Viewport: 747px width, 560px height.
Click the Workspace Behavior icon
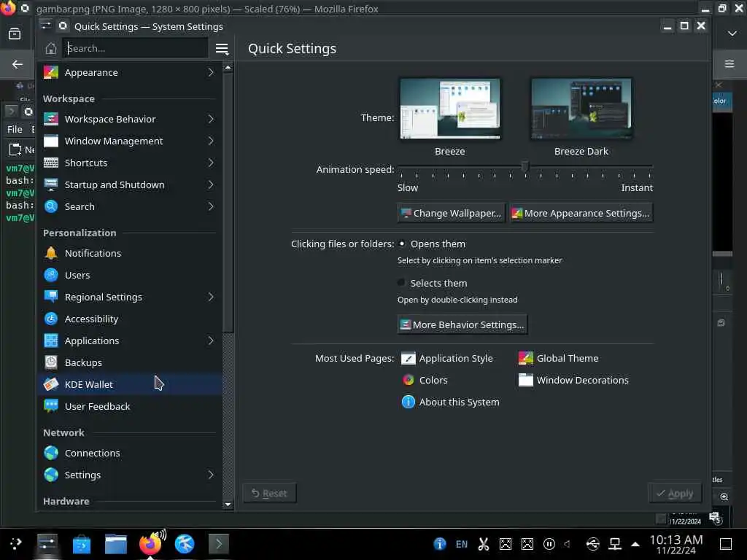(51, 119)
